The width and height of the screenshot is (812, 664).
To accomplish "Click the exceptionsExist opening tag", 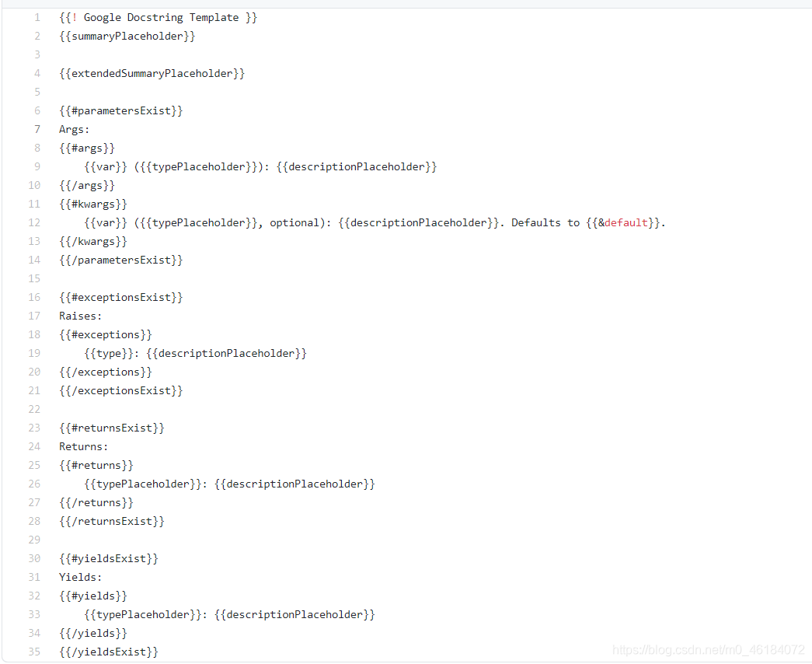I will [120, 297].
